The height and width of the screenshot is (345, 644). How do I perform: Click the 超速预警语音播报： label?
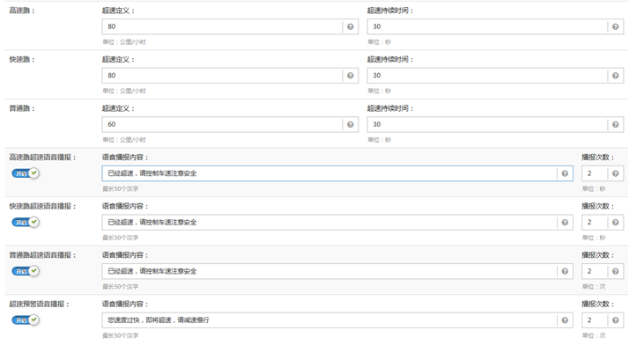click(40, 304)
